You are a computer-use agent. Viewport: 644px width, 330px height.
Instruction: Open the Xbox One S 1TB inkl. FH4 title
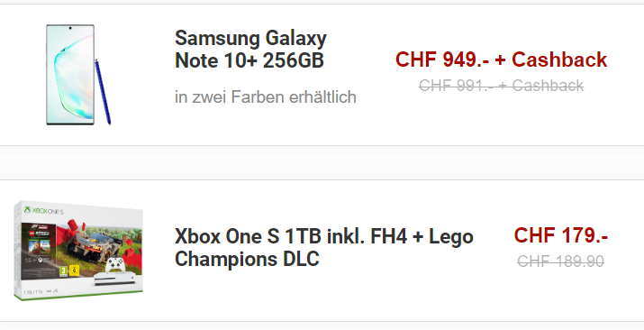point(324,248)
